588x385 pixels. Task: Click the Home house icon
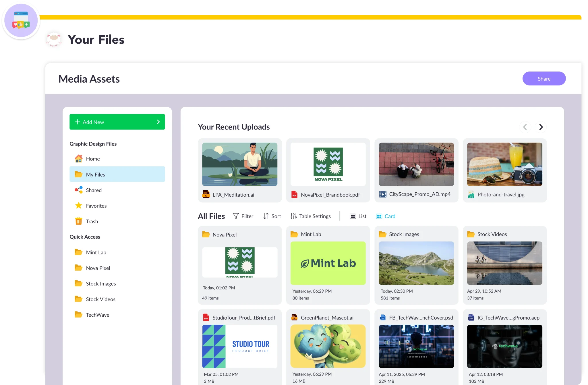click(x=78, y=158)
